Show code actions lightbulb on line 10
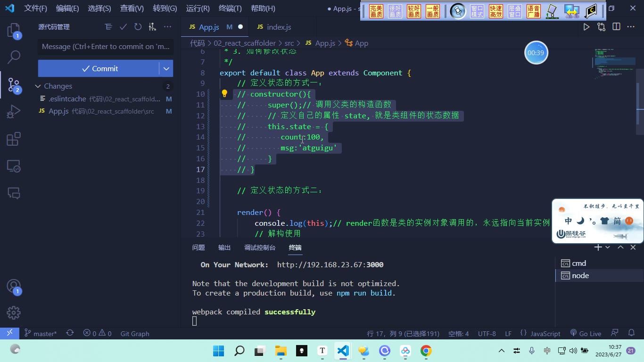Screen dimensions: 644x362 pyautogui.click(x=225, y=94)
